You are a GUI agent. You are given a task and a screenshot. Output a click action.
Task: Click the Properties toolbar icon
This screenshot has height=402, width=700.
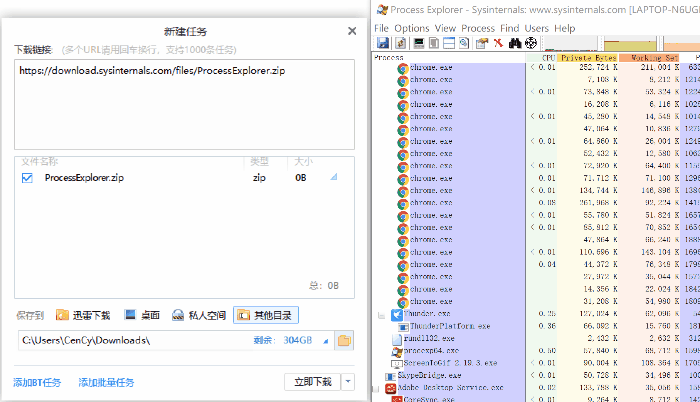[x=481, y=43]
